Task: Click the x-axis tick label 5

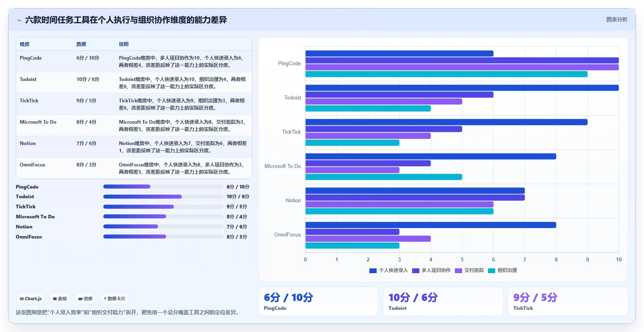Action: (x=462, y=260)
